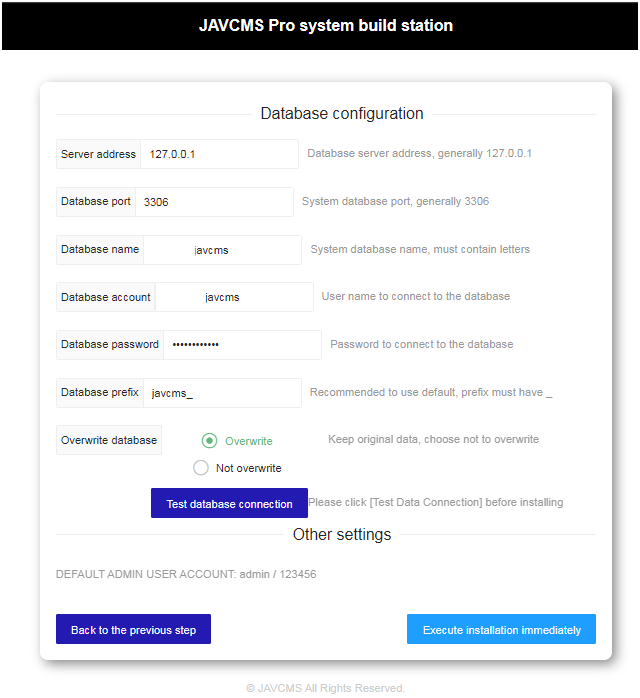Click the Database account label
The width and height of the screenshot is (640, 698).
click(106, 297)
